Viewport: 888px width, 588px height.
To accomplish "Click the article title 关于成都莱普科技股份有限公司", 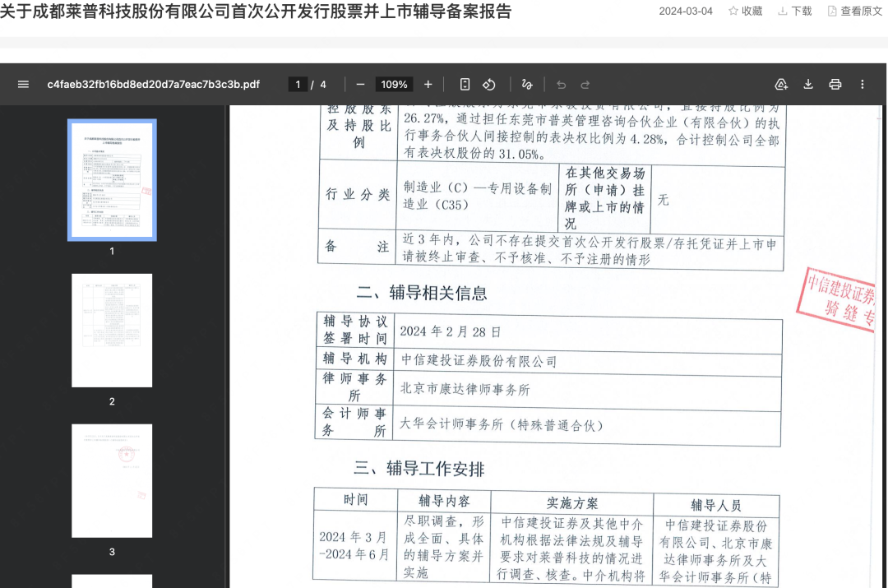I will pos(256,11).
